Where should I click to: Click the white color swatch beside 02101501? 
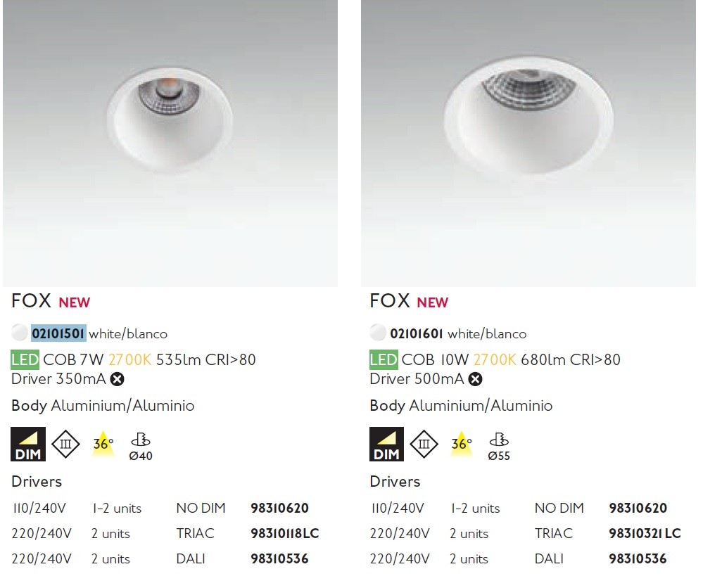(x=20, y=333)
